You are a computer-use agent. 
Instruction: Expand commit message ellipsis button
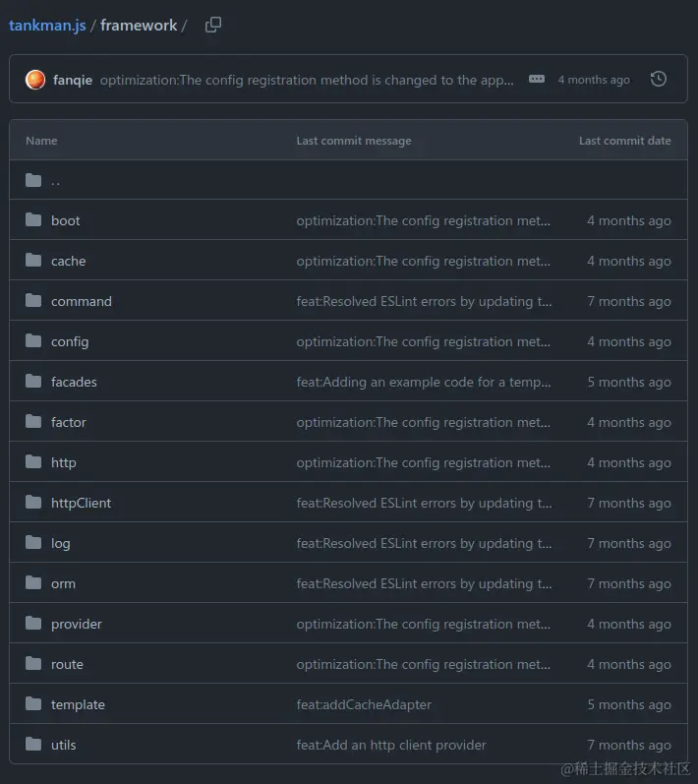(537, 80)
